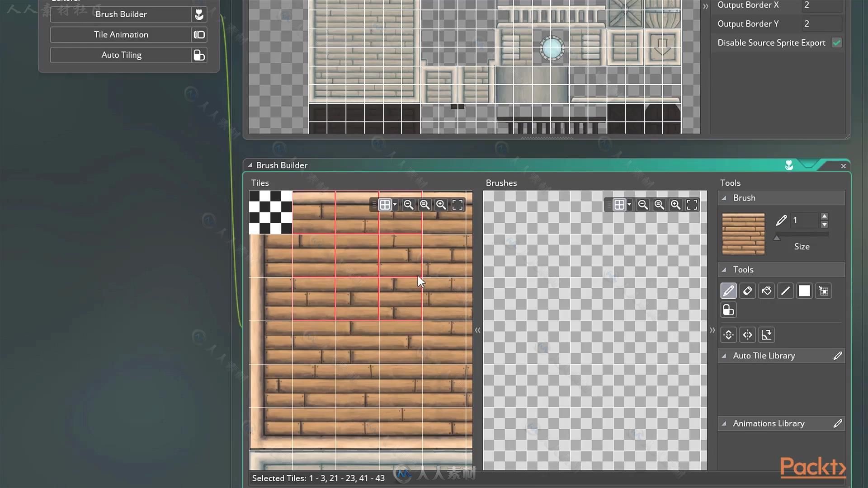
Task: Select the pencil/paint brush tool
Action: coord(728,290)
